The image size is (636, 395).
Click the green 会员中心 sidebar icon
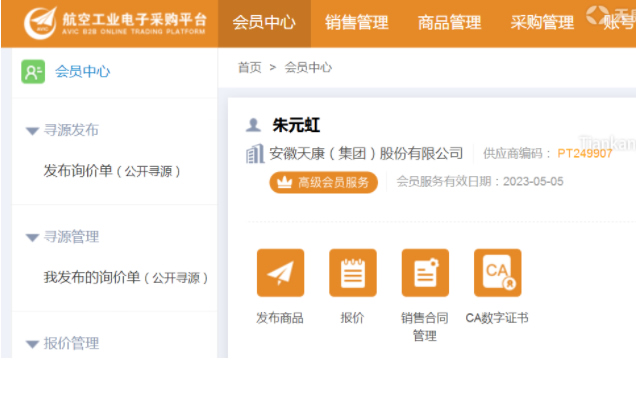click(x=33, y=72)
